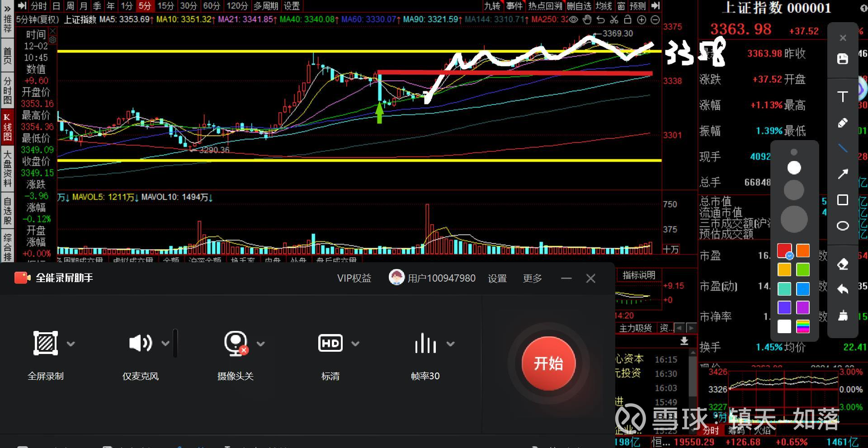Switch chart to 60分 period
The height and width of the screenshot is (448, 868).
(x=212, y=5)
